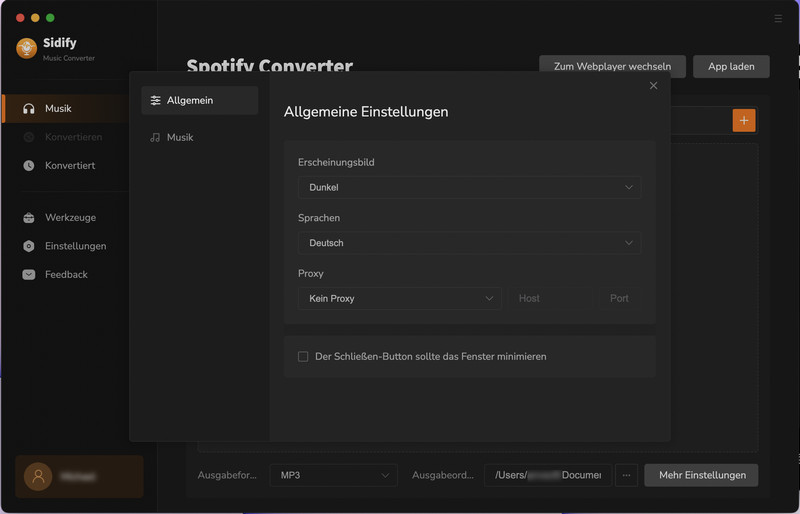Select the Konvertiert clock icon

(x=29, y=165)
